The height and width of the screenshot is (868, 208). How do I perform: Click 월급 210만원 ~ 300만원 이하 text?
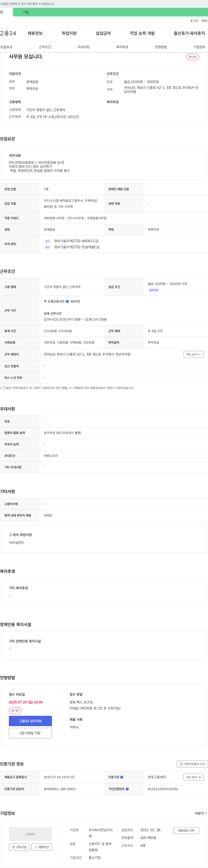(167, 284)
